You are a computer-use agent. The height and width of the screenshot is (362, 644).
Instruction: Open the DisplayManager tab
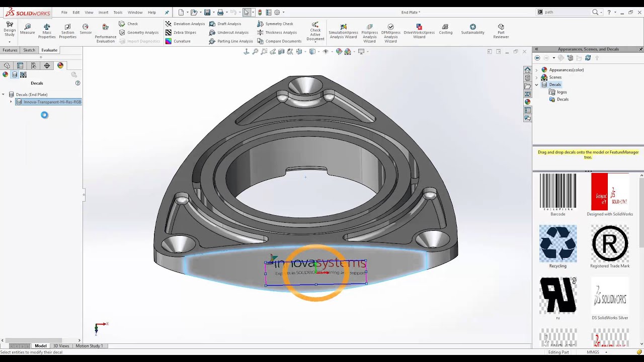[60, 65]
